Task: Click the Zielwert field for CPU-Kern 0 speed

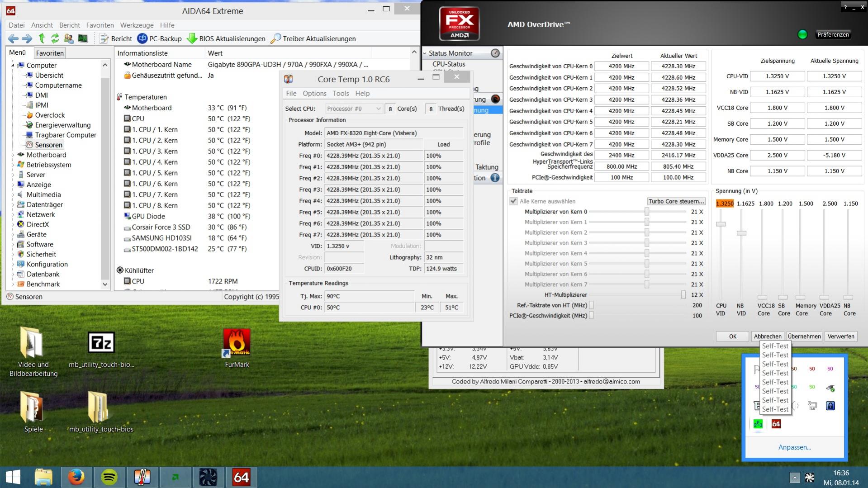Action: [x=621, y=66]
